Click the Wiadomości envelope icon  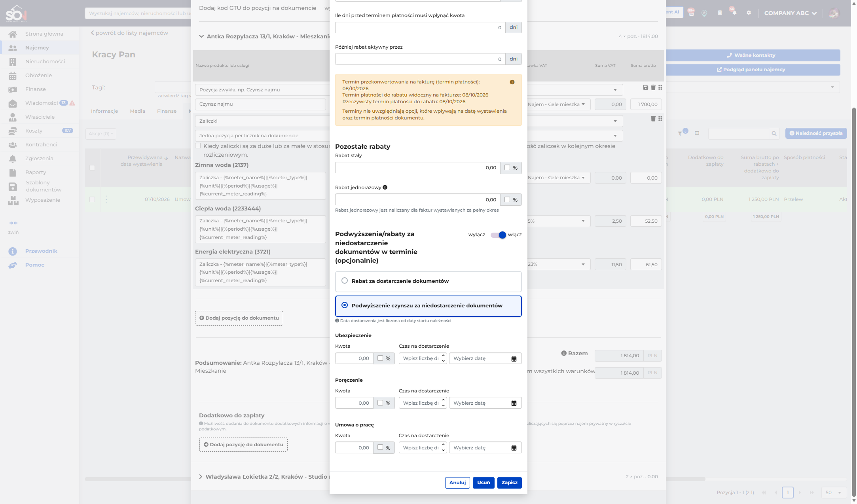[13, 103]
